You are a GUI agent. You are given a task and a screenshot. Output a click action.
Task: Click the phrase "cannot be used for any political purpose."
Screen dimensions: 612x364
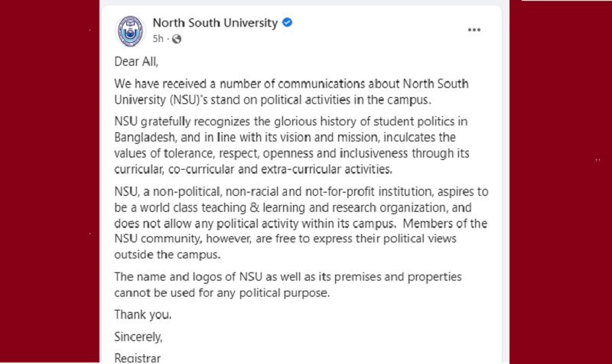point(221,291)
